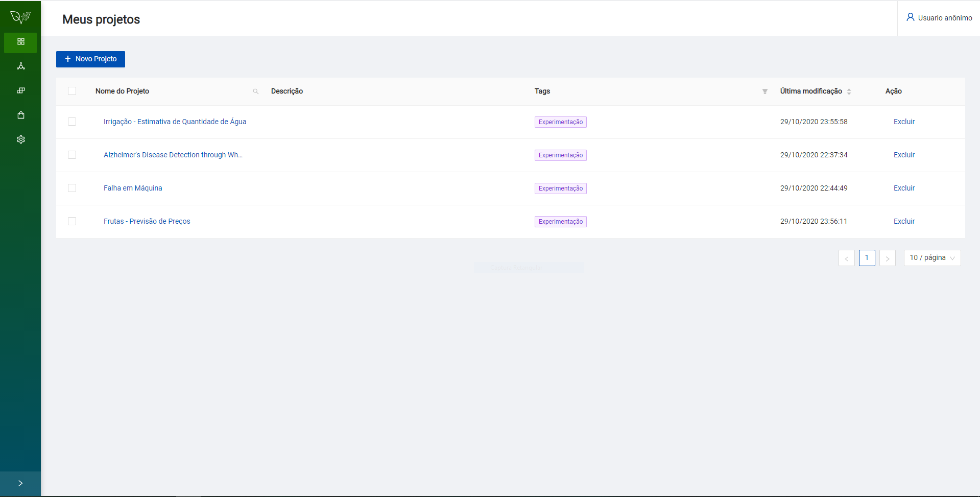Click the Tags column header
Image resolution: width=980 pixels, height=497 pixels.
[542, 91]
